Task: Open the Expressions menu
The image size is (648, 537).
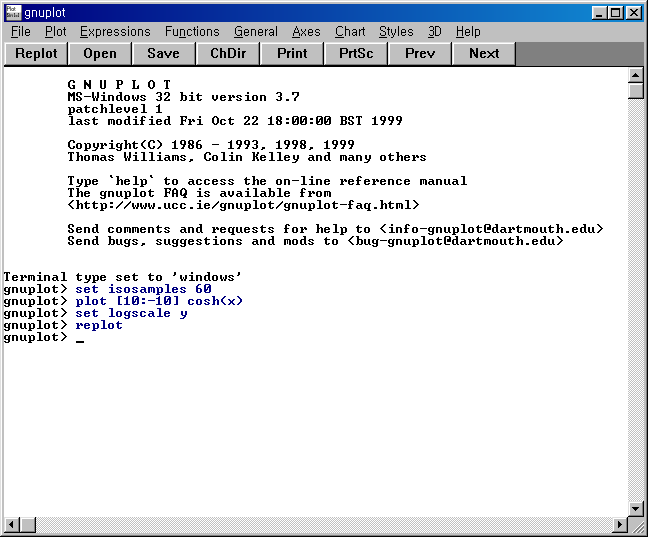Action: (x=115, y=32)
